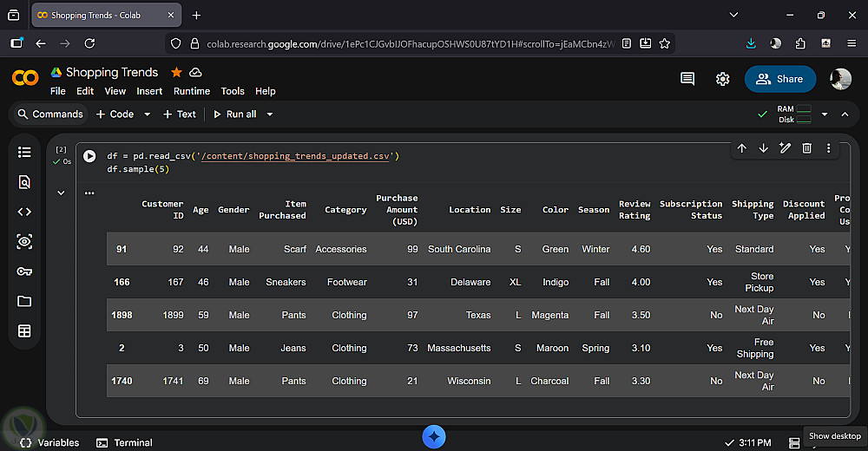Open the Table of contents sidebar icon
This screenshot has height=451, width=868.
pyautogui.click(x=24, y=153)
